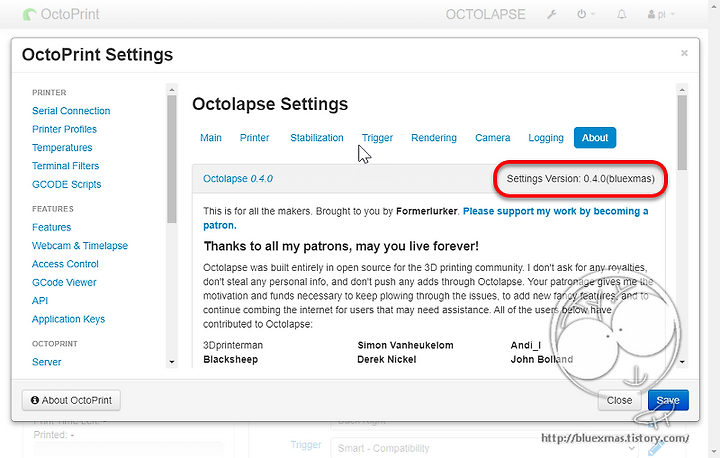Screen dimensions: 720x458
Task: Follow the become a patron link
Action: (555, 211)
